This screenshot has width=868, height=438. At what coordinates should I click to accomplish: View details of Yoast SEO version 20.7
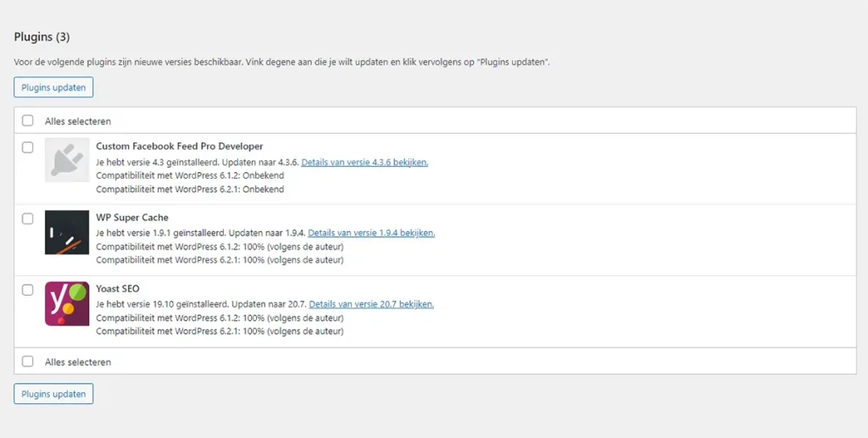(371, 304)
